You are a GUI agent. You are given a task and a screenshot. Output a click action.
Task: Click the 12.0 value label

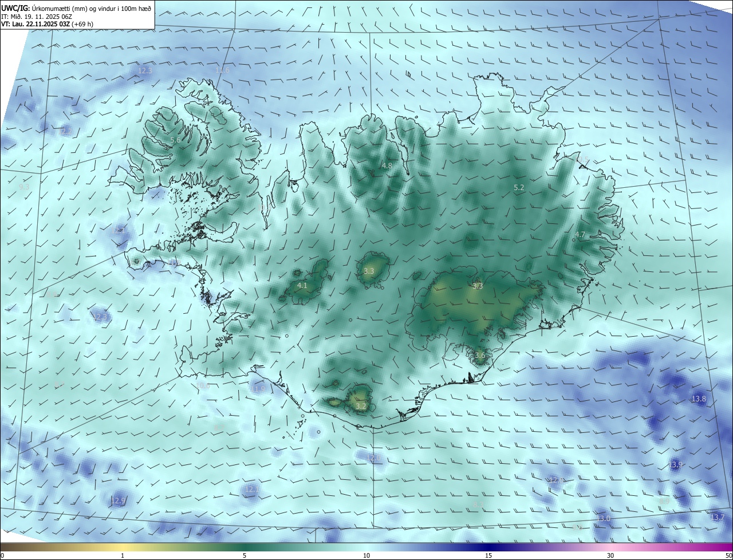pyautogui.click(x=373, y=458)
